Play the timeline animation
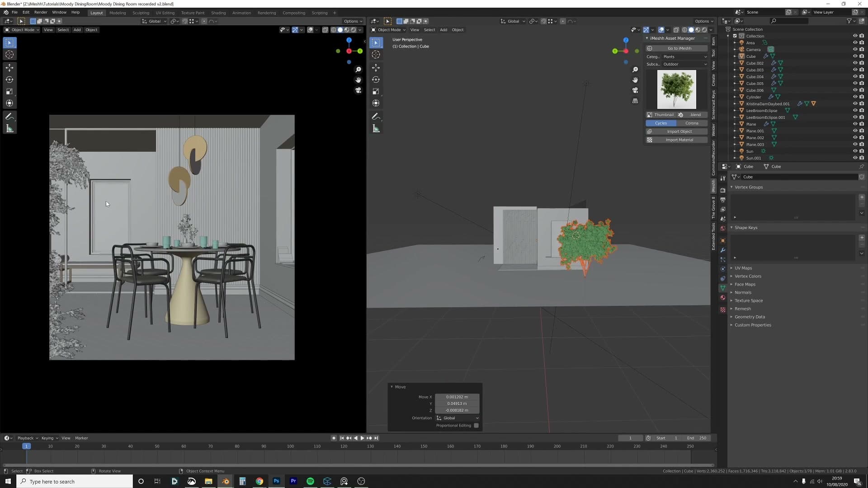Image resolution: width=868 pixels, height=488 pixels. tap(362, 438)
